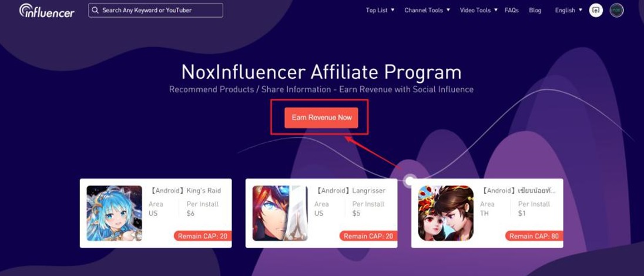This screenshot has height=276, width=644.
Task: Expand the Channel Tools dropdown
Action: 427,10
